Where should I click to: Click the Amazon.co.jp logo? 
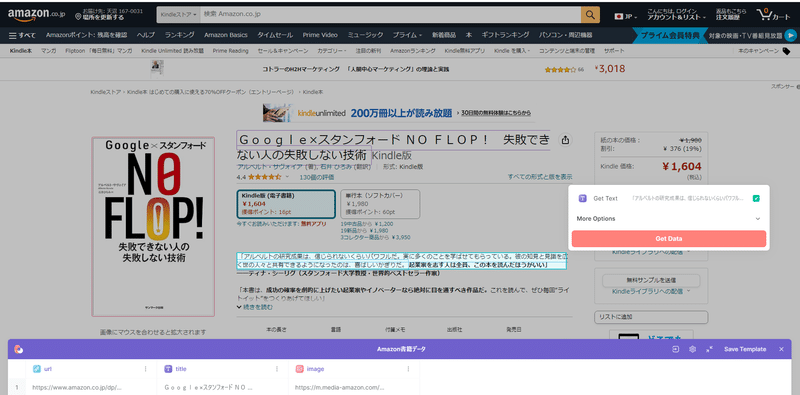point(36,15)
